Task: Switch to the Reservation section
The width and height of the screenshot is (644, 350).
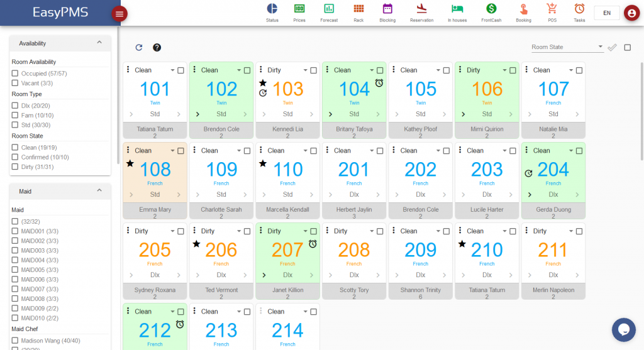Action: pos(421,13)
